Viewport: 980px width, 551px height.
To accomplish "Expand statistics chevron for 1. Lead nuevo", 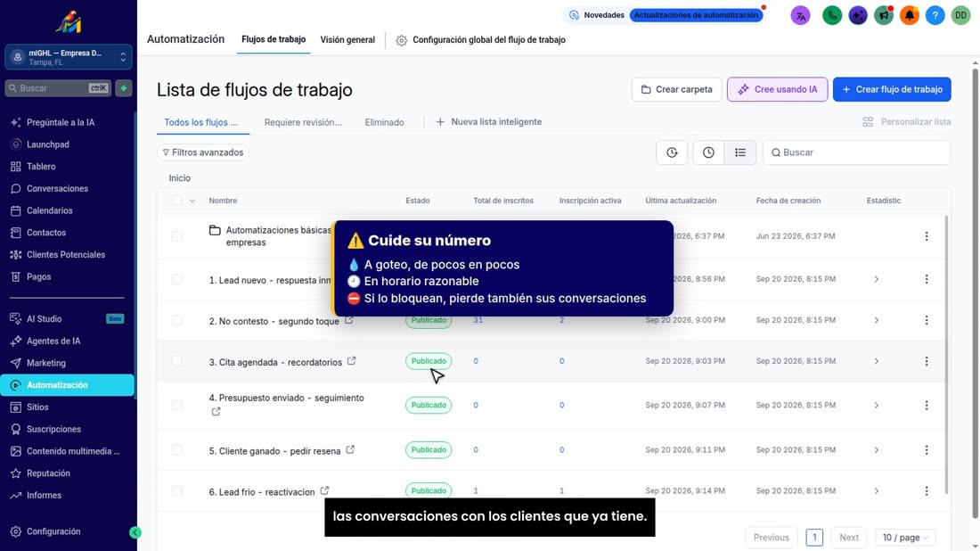I will (877, 279).
